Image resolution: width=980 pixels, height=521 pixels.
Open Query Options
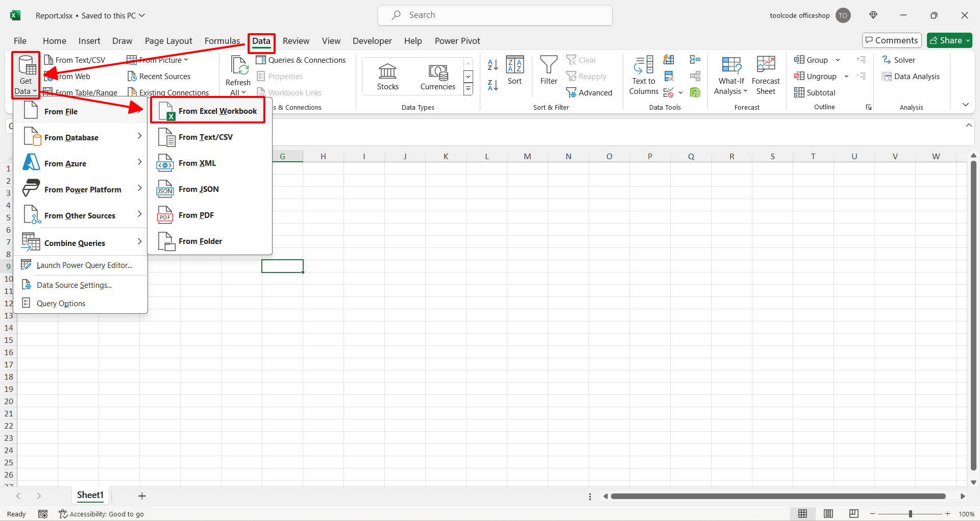coord(82,303)
